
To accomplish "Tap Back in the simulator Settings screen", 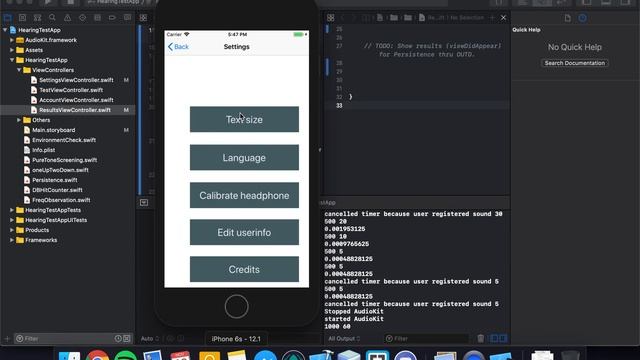I will pos(178,47).
